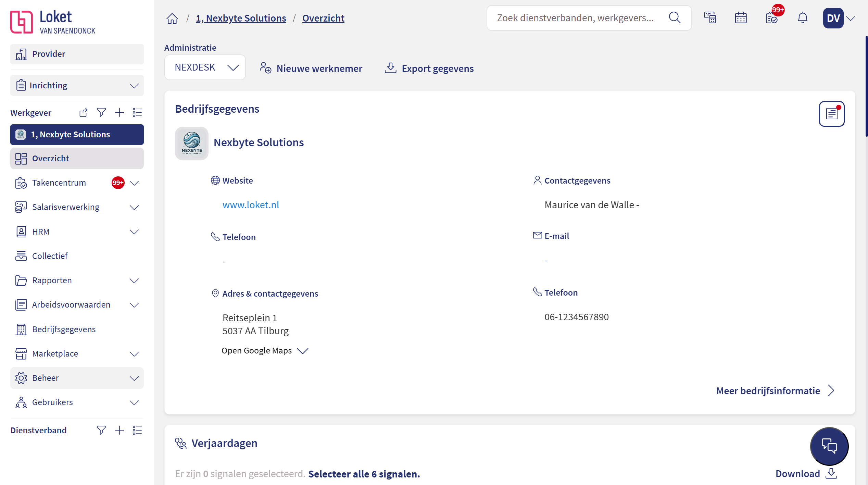
Task: Add new Werkgever with plus icon
Action: point(119,112)
